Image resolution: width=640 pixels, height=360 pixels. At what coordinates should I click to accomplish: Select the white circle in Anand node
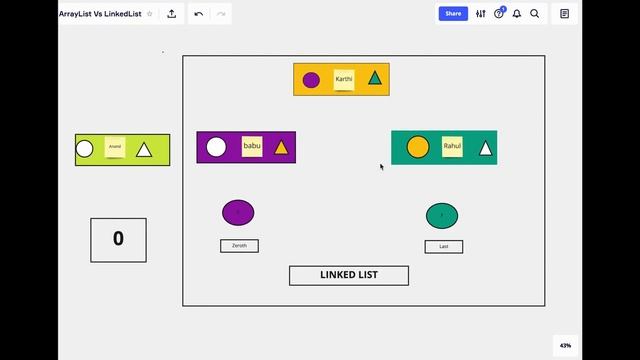(x=84, y=149)
